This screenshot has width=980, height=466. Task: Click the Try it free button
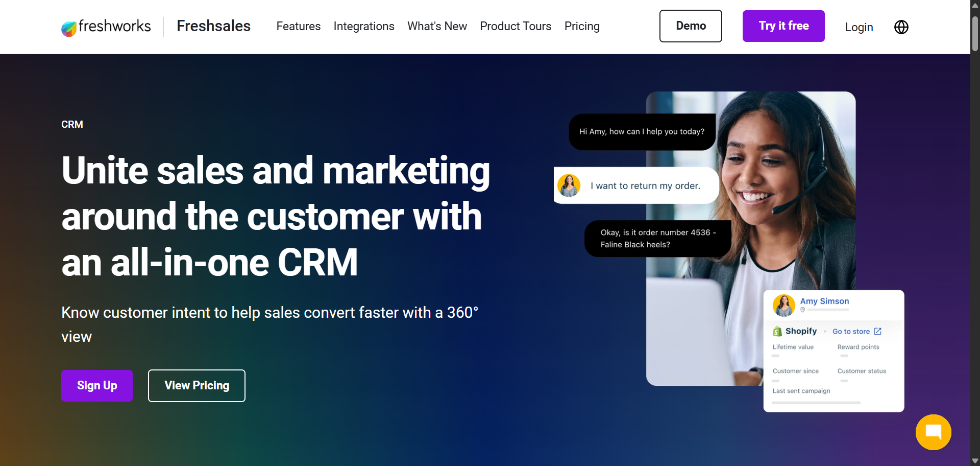(x=783, y=26)
